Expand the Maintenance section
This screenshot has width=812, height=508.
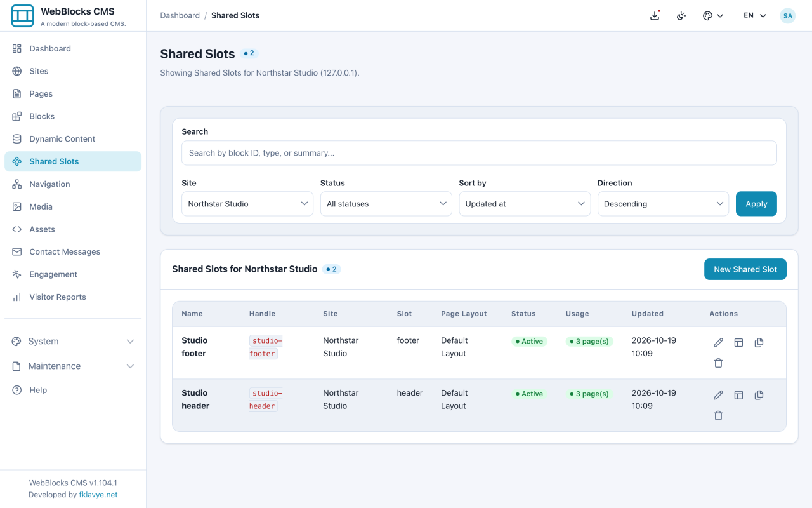(73, 366)
